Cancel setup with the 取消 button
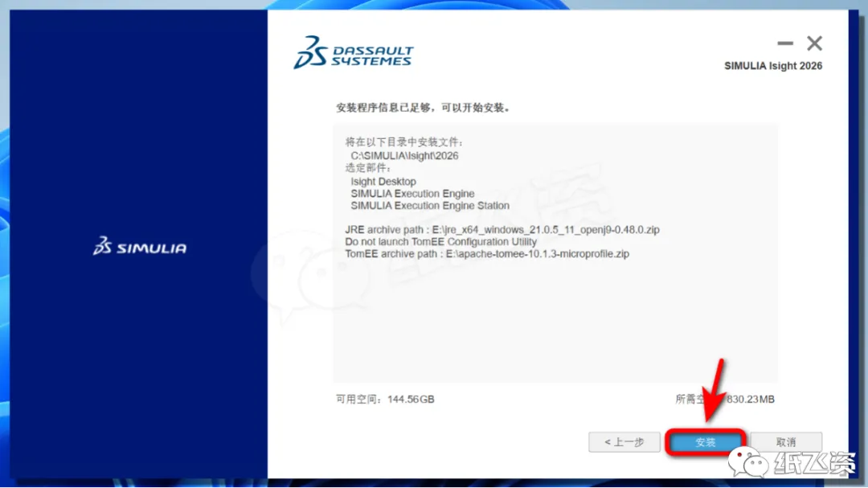This screenshot has width=868, height=488. (x=786, y=442)
